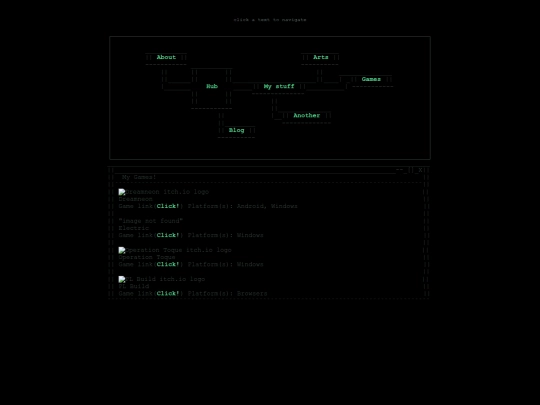The image size is (540, 405).
Task: Click the '"image not found"' text
Action: point(150,221)
